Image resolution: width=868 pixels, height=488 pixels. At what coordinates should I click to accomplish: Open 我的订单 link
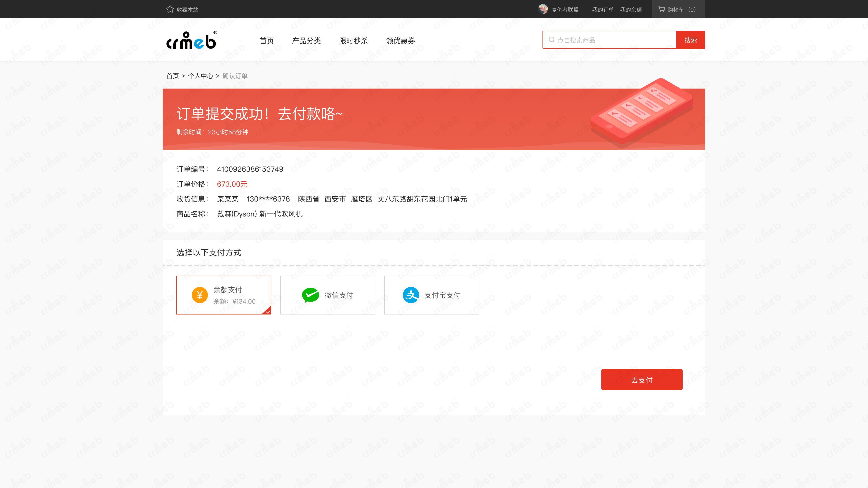[603, 10]
